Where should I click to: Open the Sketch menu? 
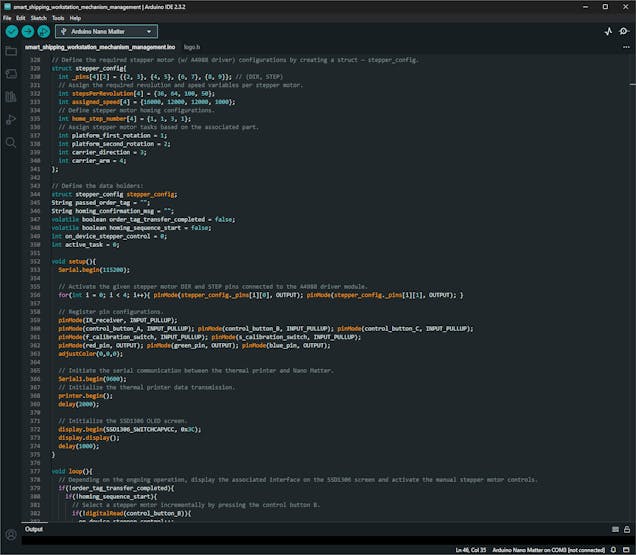click(x=39, y=18)
